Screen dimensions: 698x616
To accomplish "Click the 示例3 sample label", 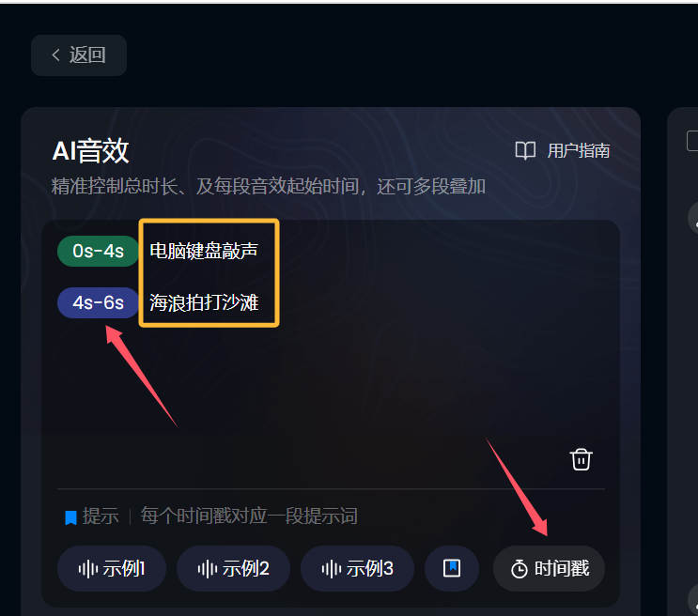I will [x=370, y=569].
